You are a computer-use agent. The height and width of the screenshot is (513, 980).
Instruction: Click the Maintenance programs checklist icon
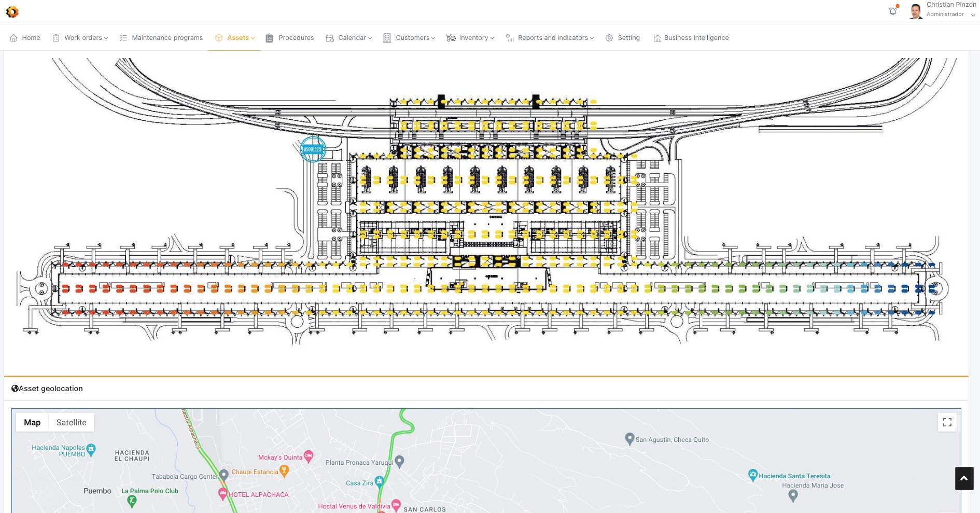(x=123, y=38)
